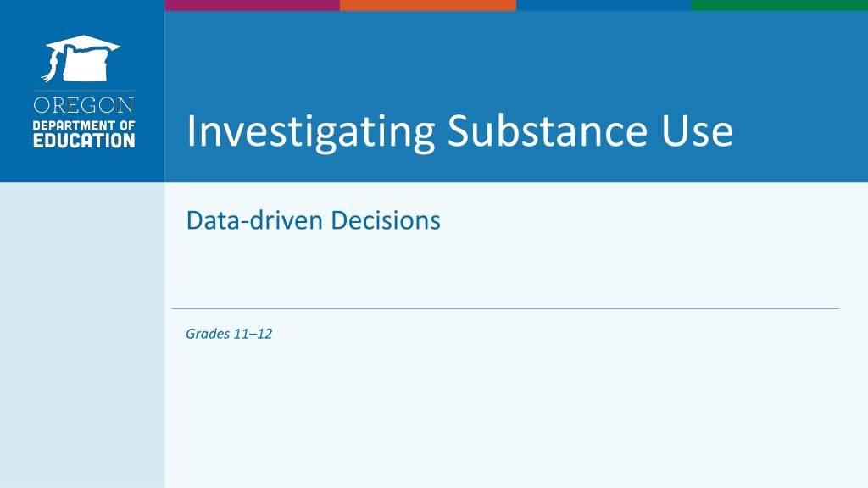Click the thin line above the OREGON wordmark
868x488 pixels.
84,90
